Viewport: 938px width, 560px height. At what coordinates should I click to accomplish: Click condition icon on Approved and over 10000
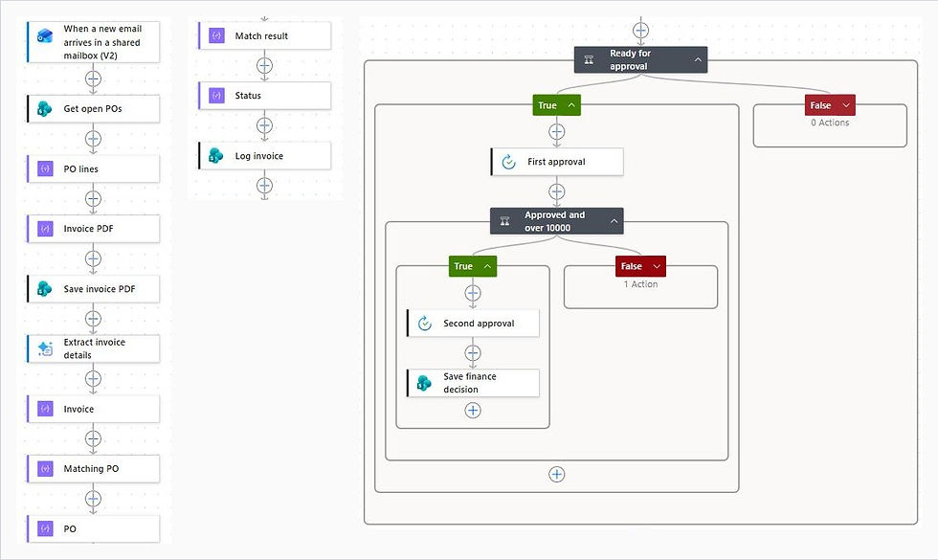(505, 221)
